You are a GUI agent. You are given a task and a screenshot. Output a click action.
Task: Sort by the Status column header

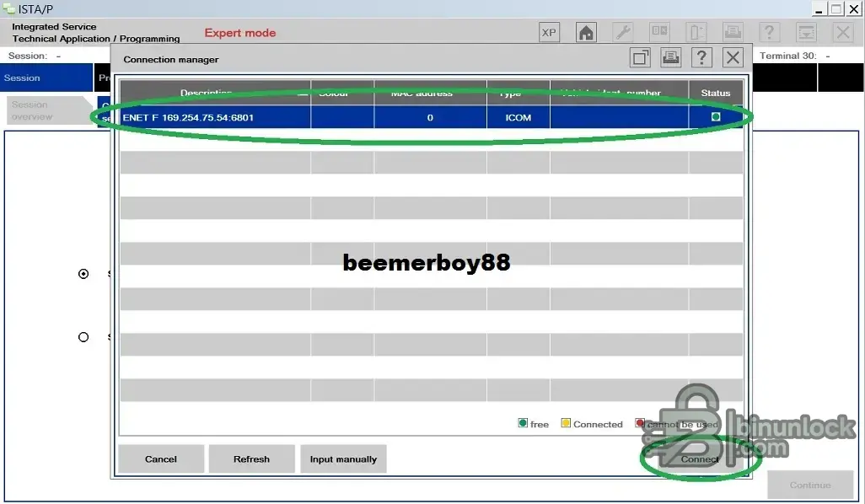point(716,93)
